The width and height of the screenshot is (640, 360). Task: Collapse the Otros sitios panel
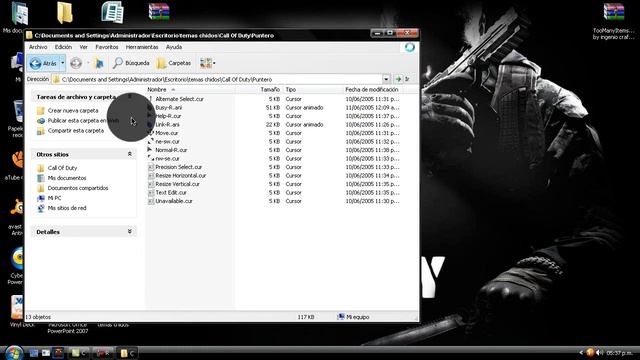click(x=130, y=154)
